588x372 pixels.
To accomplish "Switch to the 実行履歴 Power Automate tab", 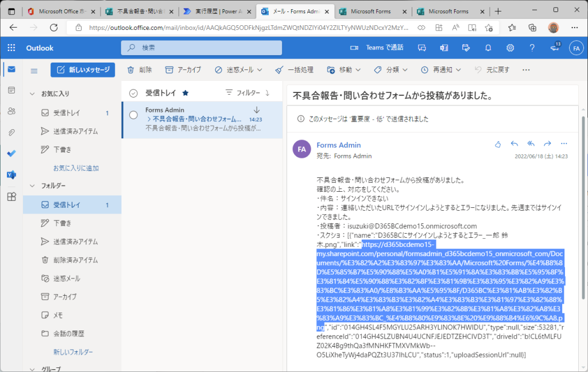I will pos(218,11).
